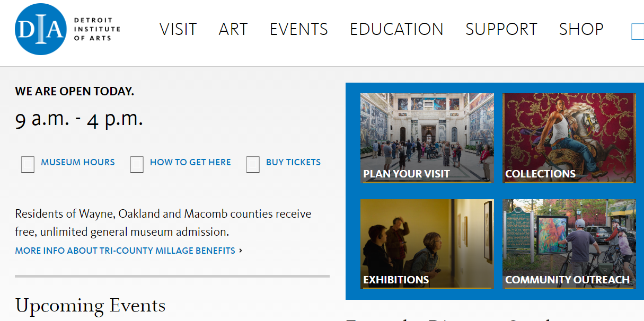Select the Collections image tile

[569, 138]
